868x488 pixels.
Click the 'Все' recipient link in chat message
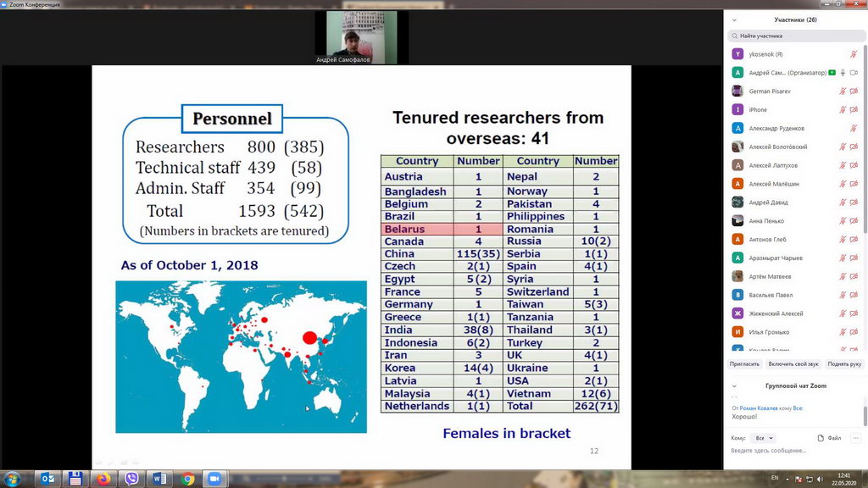click(x=798, y=408)
